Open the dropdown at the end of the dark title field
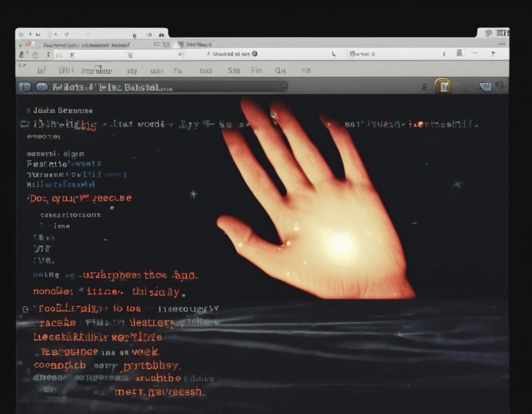Viewport: 532px width, 414px height. [284, 87]
